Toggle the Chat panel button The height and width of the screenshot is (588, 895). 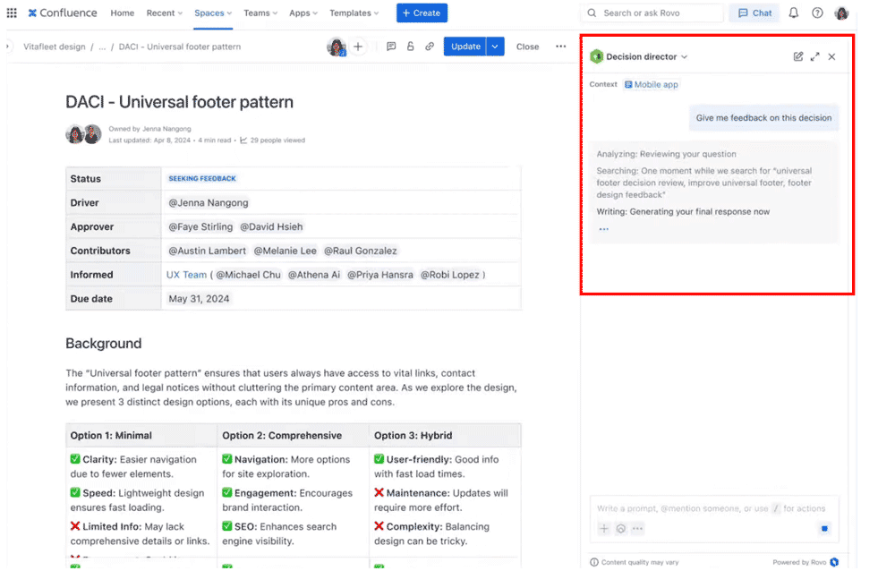pyautogui.click(x=754, y=13)
